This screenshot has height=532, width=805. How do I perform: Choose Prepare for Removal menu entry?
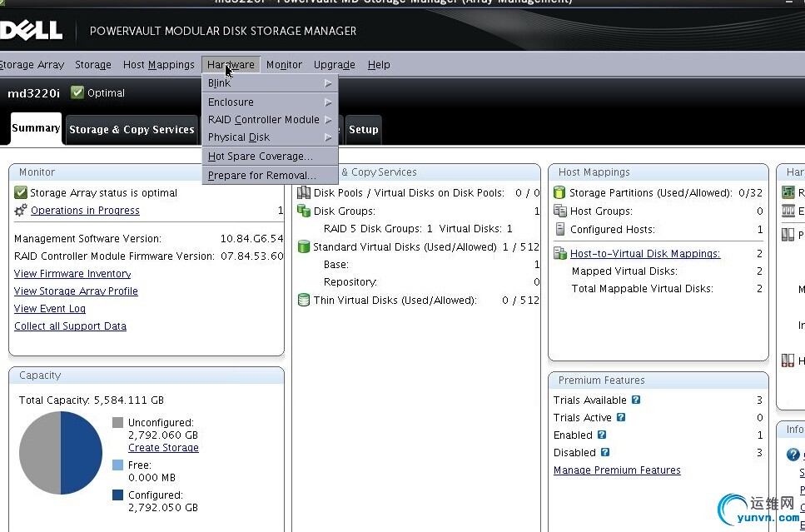[270, 175]
